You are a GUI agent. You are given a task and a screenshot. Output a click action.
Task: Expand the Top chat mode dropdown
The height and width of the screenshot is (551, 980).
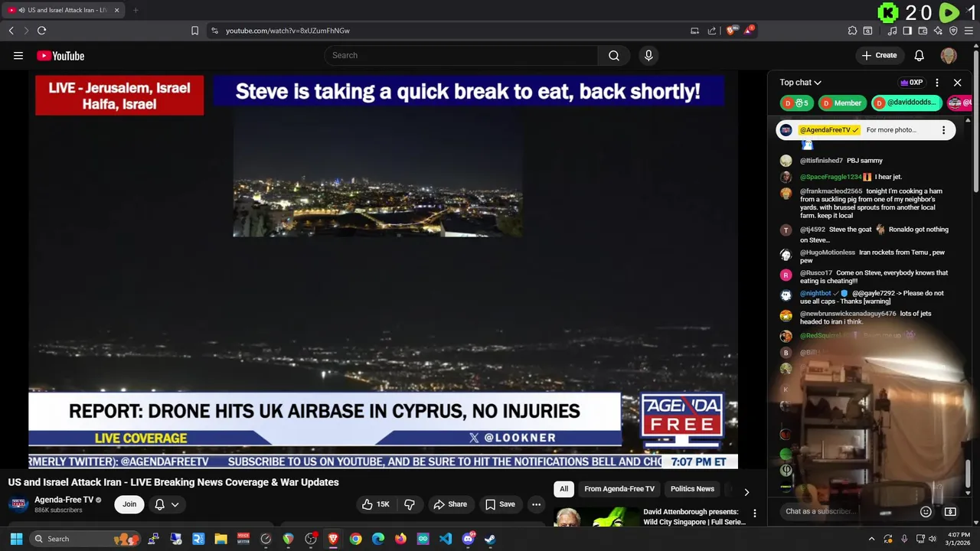click(x=801, y=83)
